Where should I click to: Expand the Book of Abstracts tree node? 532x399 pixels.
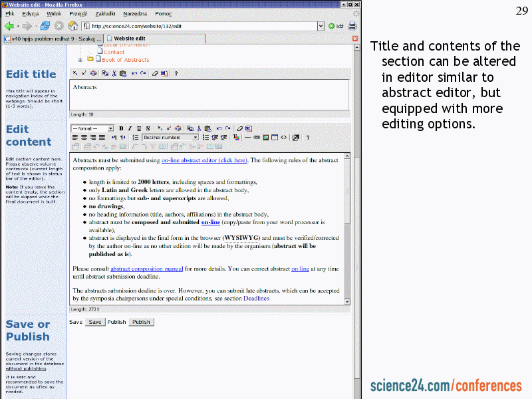80,60
